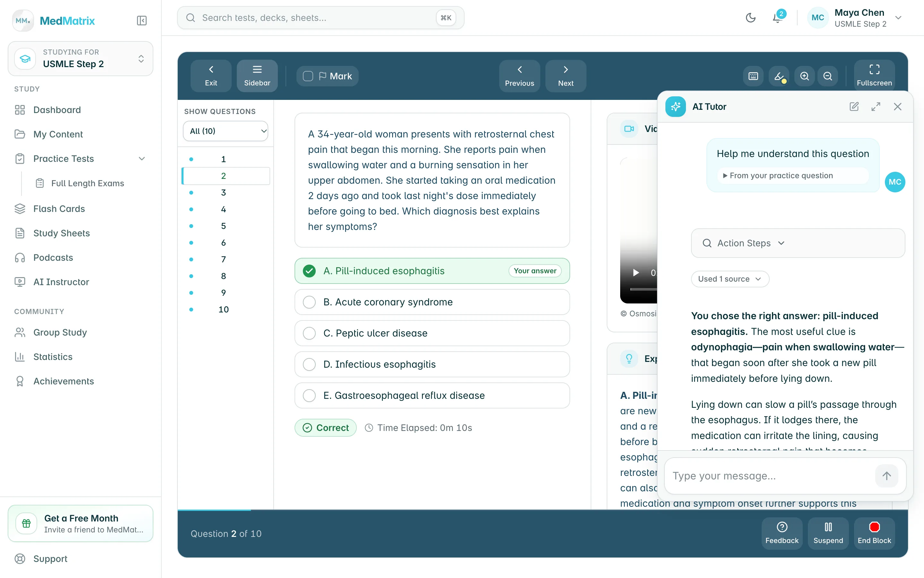Viewport: 924px width, 578px height.
Task: Start a new AI Tutor chat
Action: tap(854, 107)
